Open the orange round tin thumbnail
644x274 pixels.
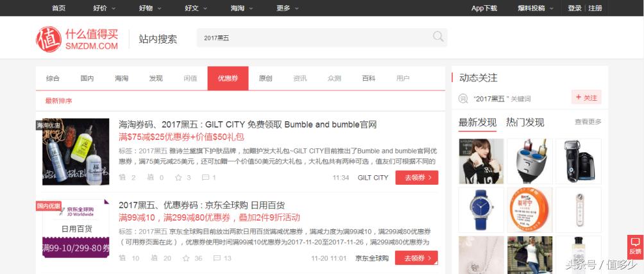(x=530, y=209)
